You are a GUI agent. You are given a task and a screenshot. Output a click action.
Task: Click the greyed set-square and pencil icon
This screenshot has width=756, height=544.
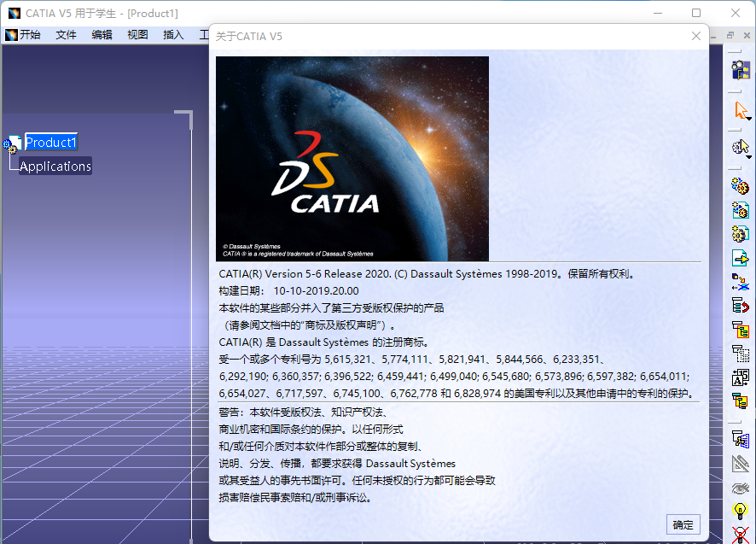(x=740, y=464)
